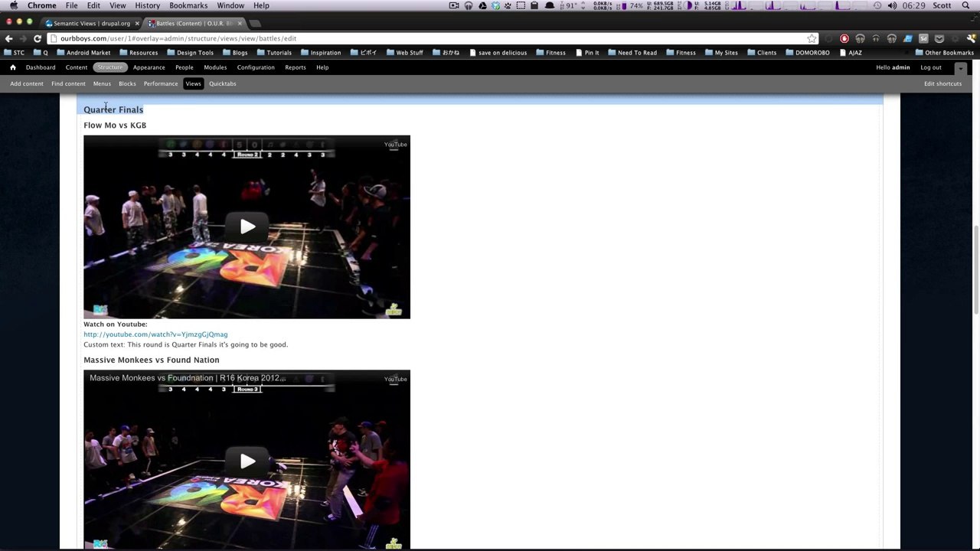Open the Android Market bookmarks folder
Image resolution: width=980 pixels, height=551 pixels.
pyautogui.click(x=83, y=53)
